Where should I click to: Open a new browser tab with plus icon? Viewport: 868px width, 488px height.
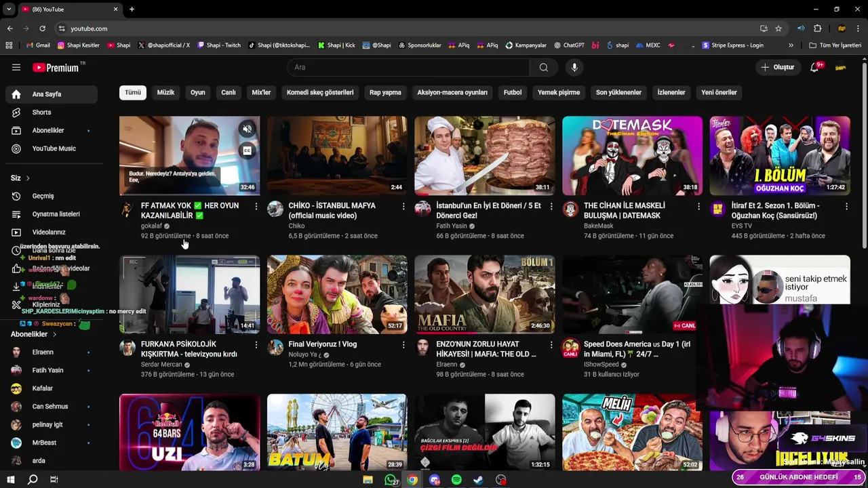pos(132,9)
